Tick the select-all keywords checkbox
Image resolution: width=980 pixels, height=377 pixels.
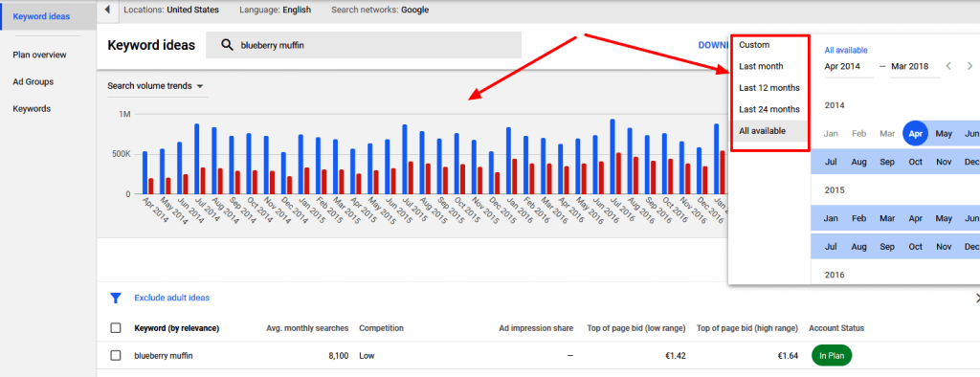coord(116,328)
